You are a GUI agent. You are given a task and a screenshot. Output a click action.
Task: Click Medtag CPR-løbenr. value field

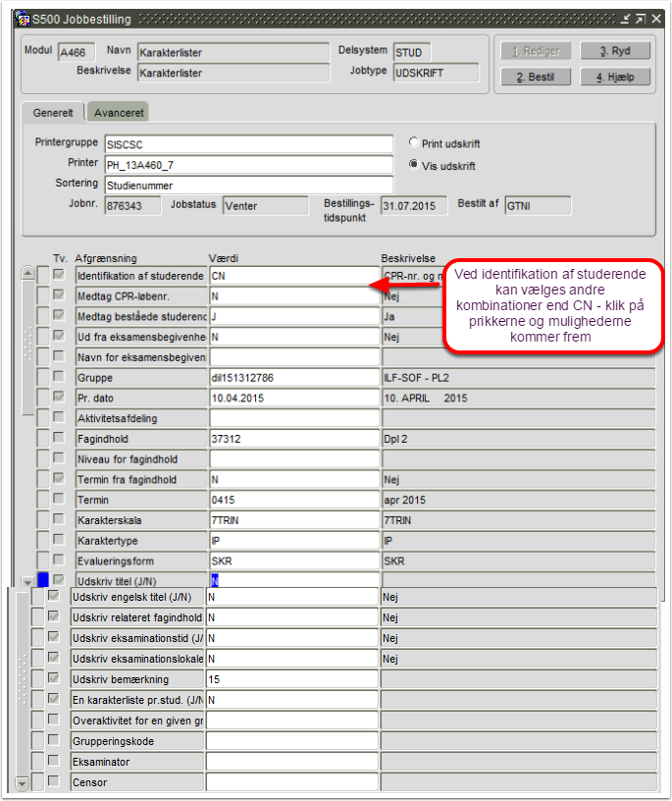pyautogui.click(x=294, y=296)
